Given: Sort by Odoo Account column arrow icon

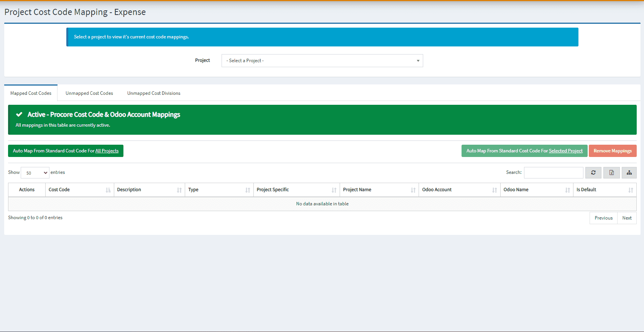Looking at the screenshot, I should click(495, 190).
